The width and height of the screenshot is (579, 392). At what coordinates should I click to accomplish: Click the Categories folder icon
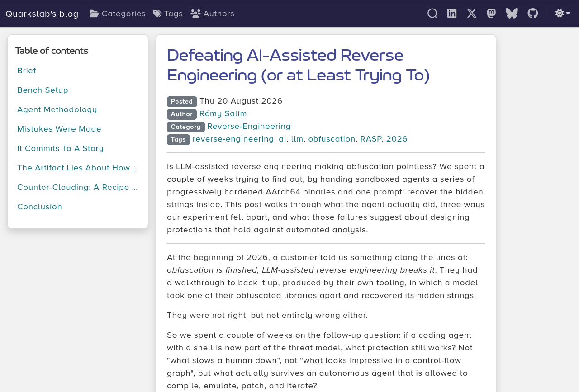tap(94, 14)
